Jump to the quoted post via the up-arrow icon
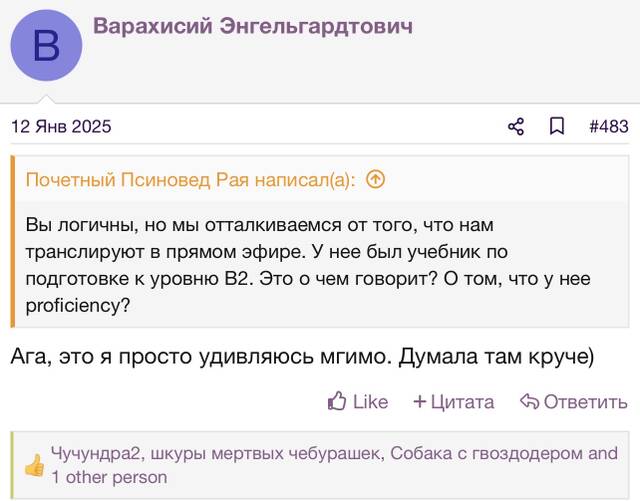Image resolution: width=640 pixels, height=501 pixels. [375, 179]
